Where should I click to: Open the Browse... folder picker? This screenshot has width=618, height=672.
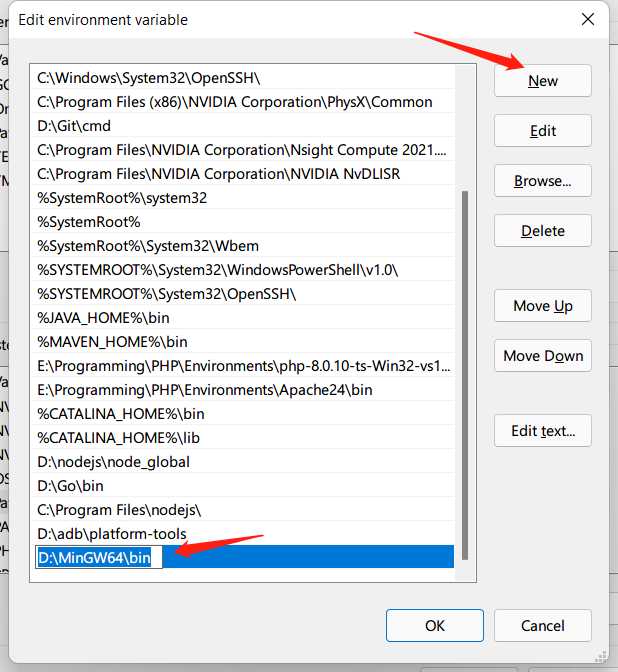pos(542,181)
